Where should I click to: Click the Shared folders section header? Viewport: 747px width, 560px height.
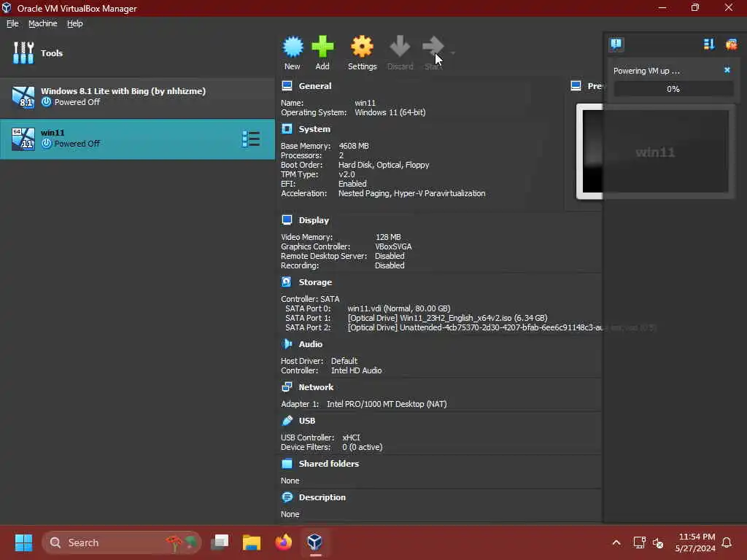pyautogui.click(x=329, y=464)
